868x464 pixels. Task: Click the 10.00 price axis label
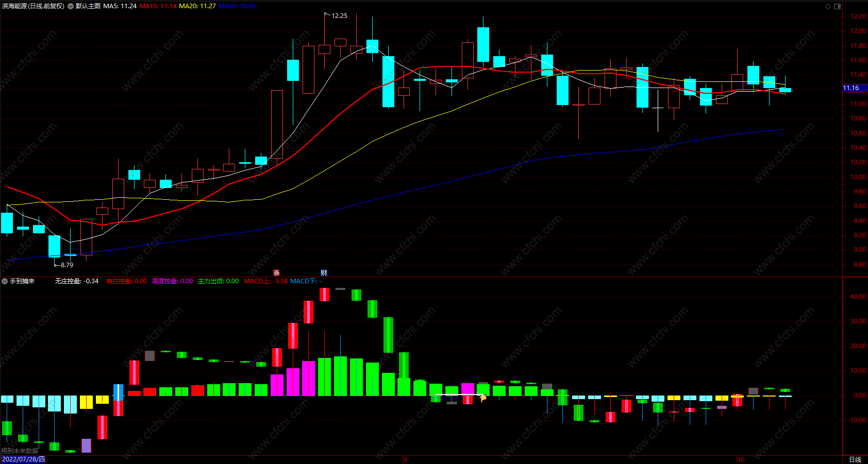click(858, 177)
